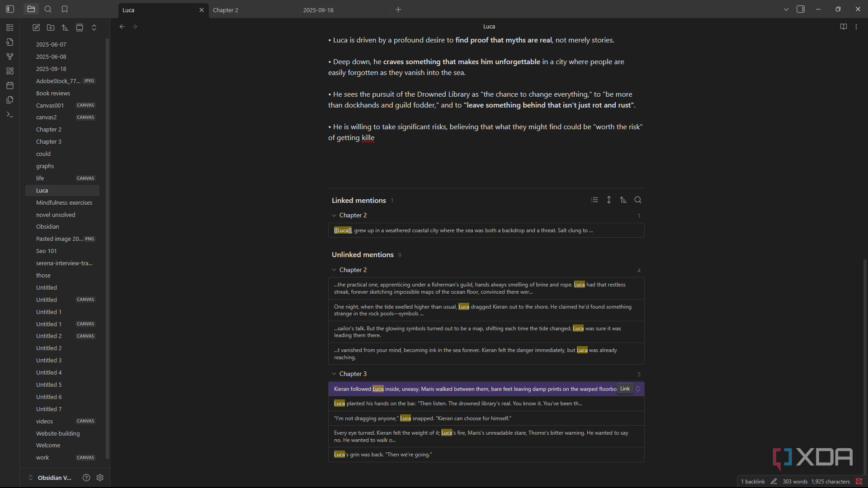Open command palette ribbon icon

(x=10, y=114)
